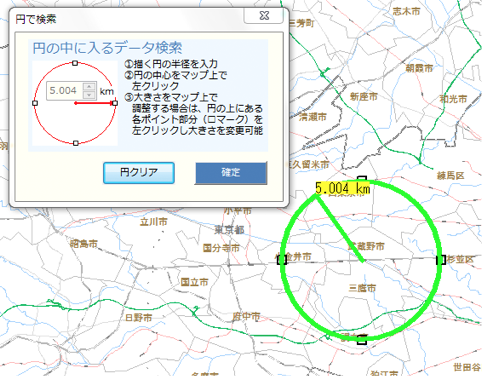This screenshot has height=376, width=482.
Task: Click the 昭島市 map label
Action: (x=84, y=244)
